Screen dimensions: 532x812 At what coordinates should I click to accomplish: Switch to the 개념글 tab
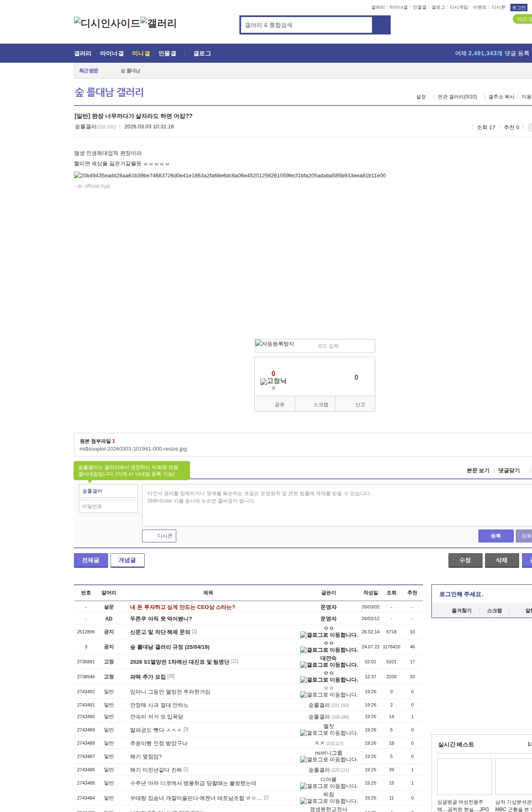point(127,560)
